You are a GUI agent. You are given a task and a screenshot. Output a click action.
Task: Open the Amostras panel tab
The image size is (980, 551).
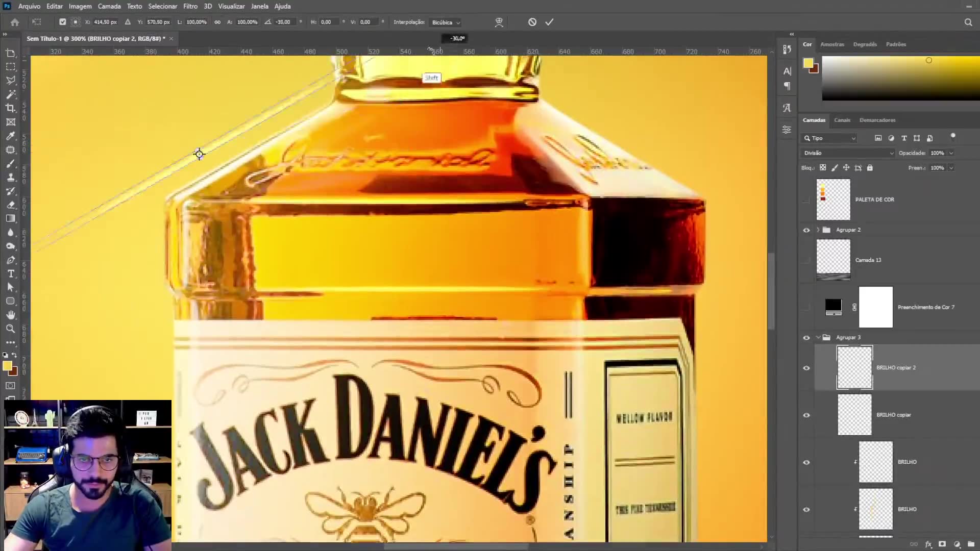click(832, 44)
